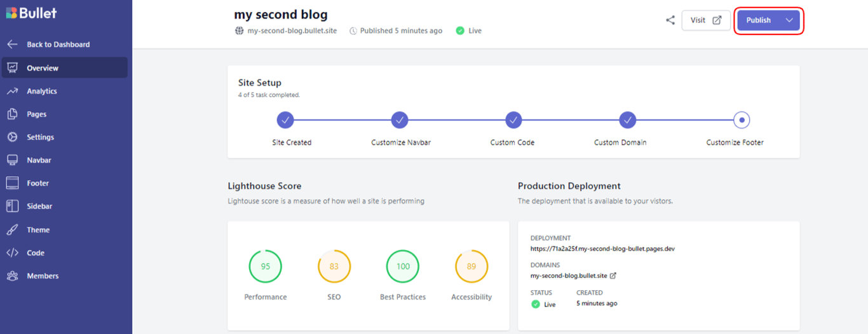Click the Performance score gauge
Viewport: 868px width, 334px height.
[x=266, y=267]
